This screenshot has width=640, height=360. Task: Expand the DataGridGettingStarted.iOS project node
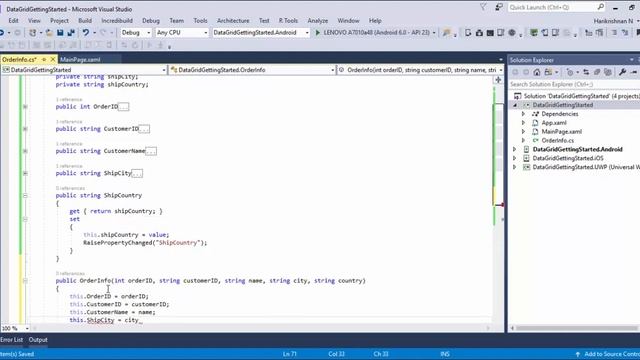coord(515,158)
